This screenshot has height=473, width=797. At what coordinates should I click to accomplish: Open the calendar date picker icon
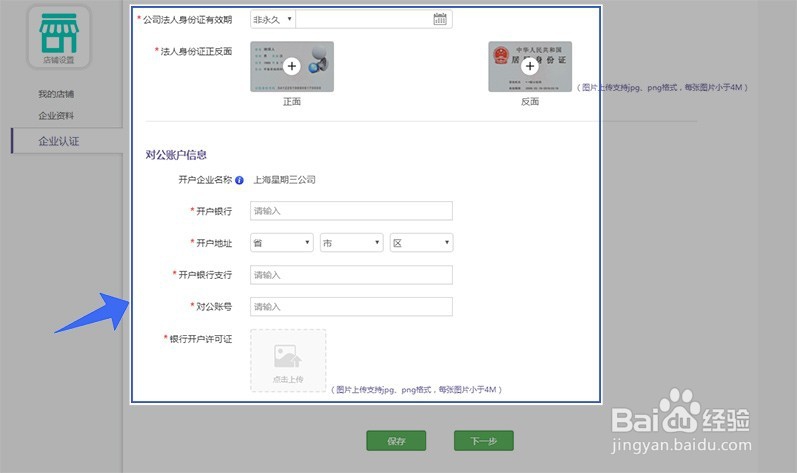[x=440, y=19]
